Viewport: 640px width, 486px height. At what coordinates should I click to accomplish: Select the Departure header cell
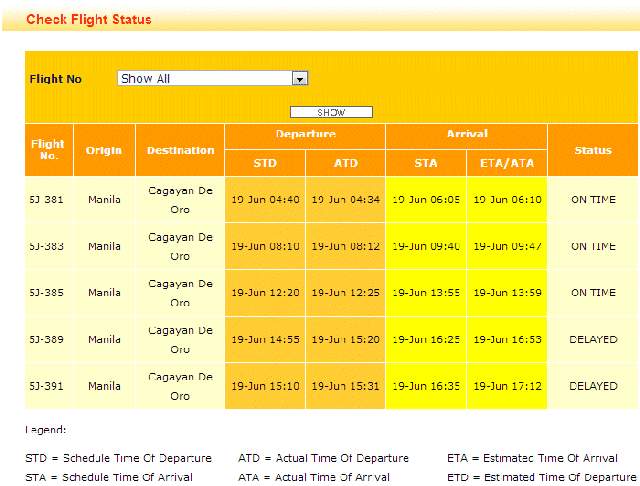(305, 134)
